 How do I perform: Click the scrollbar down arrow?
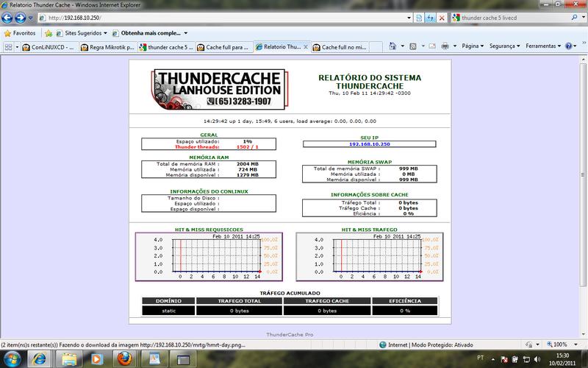pos(584,335)
